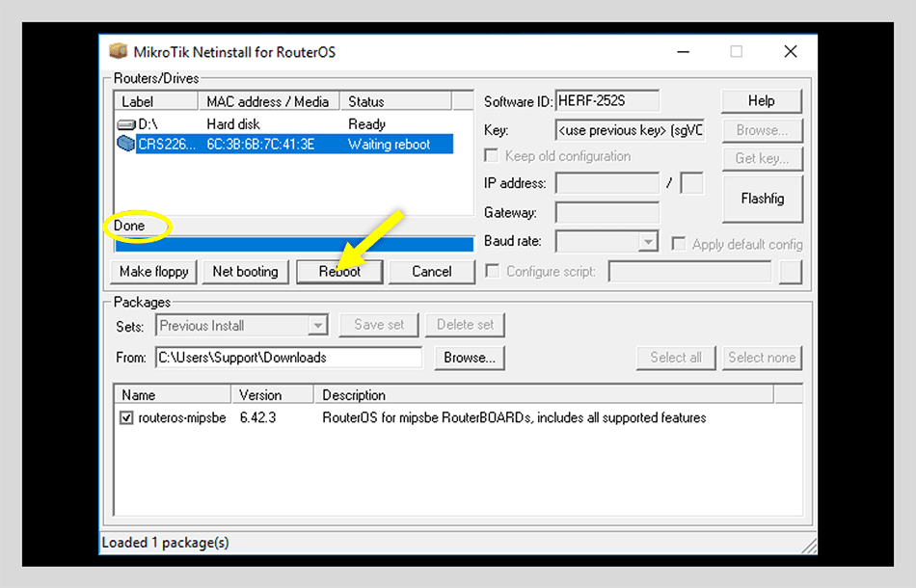
Task: Click the RouterOS for mipsbe RouterBOARDs description
Action: coord(514,418)
